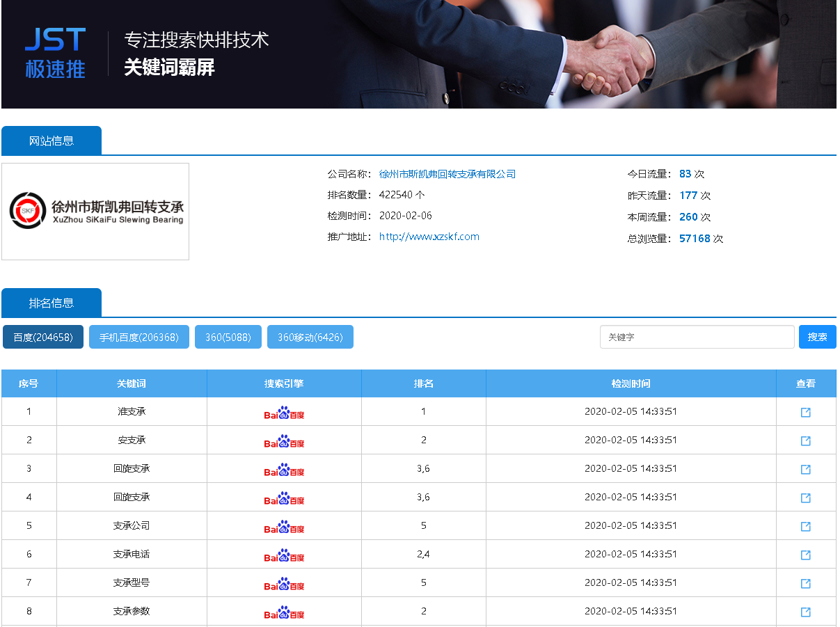
Task: Open the company name link 徐州市斯凯弗回转支承有限公司
Action: 447,174
